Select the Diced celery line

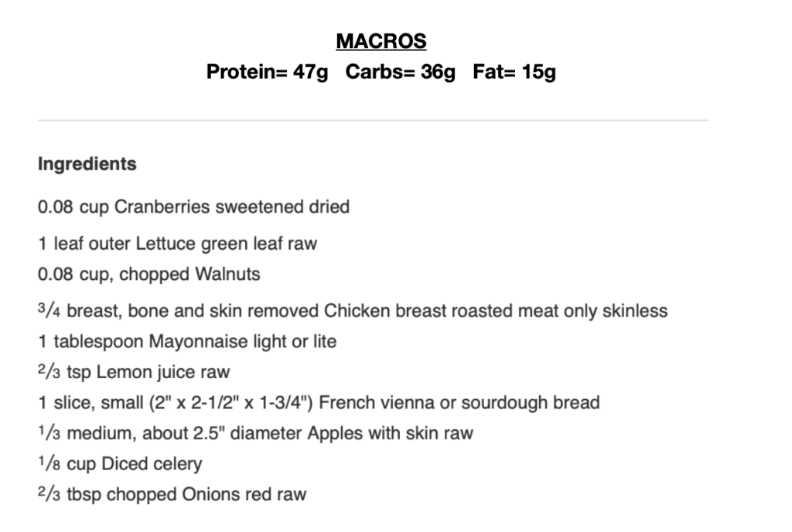[x=119, y=464]
